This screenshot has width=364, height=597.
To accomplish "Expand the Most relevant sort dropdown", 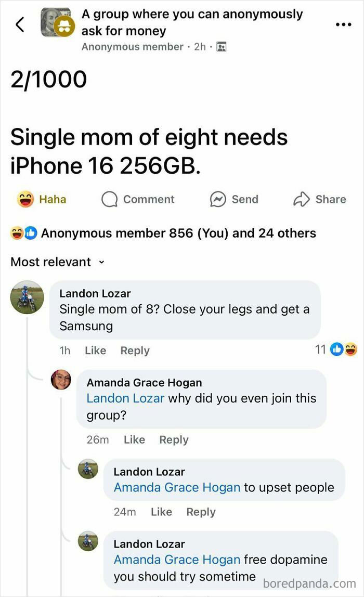I will (58, 262).
